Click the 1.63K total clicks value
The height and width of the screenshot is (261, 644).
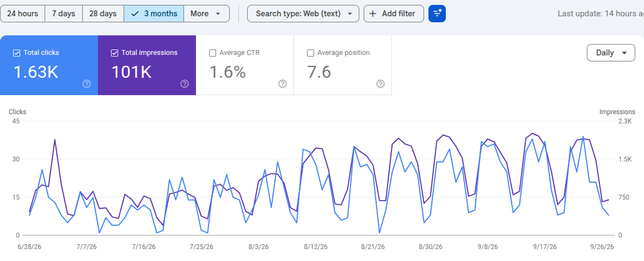36,72
